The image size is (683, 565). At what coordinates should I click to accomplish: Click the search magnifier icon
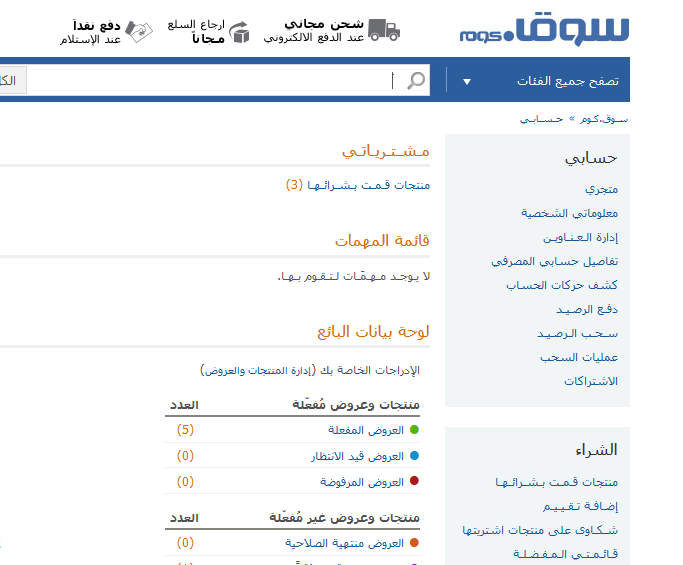coord(416,80)
